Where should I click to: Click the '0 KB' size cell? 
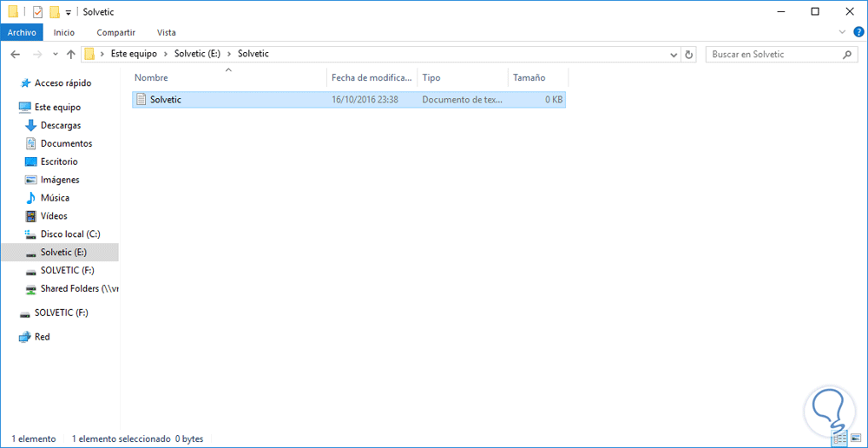pos(552,100)
